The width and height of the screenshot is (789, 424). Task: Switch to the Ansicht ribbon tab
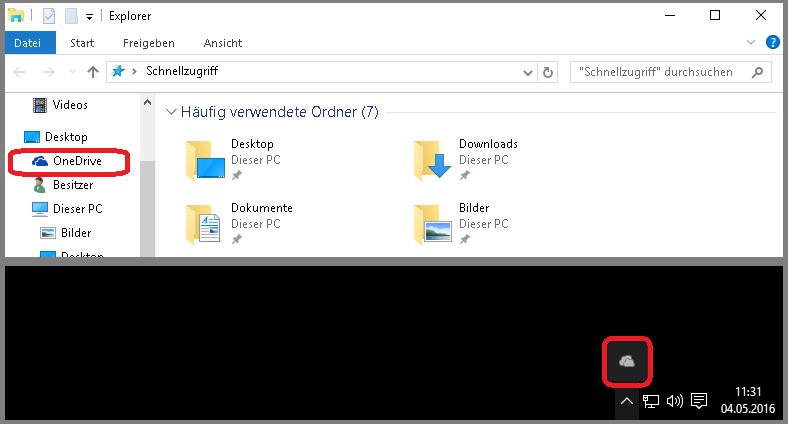pos(222,43)
